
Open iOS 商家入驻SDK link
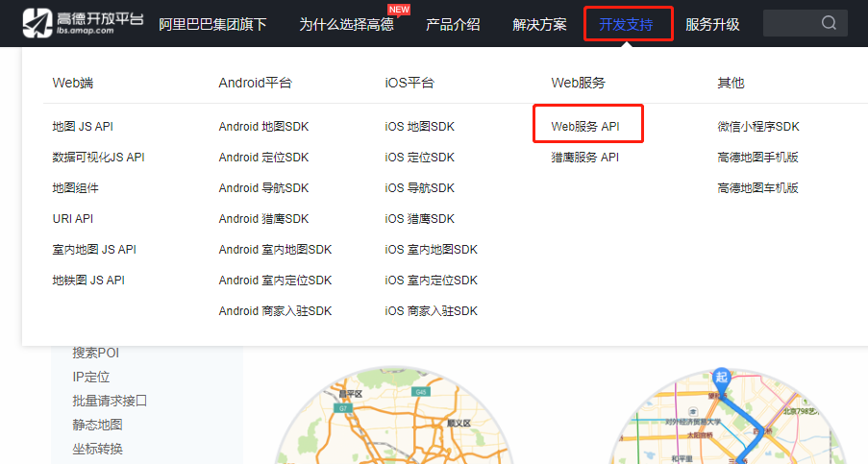tap(432, 311)
